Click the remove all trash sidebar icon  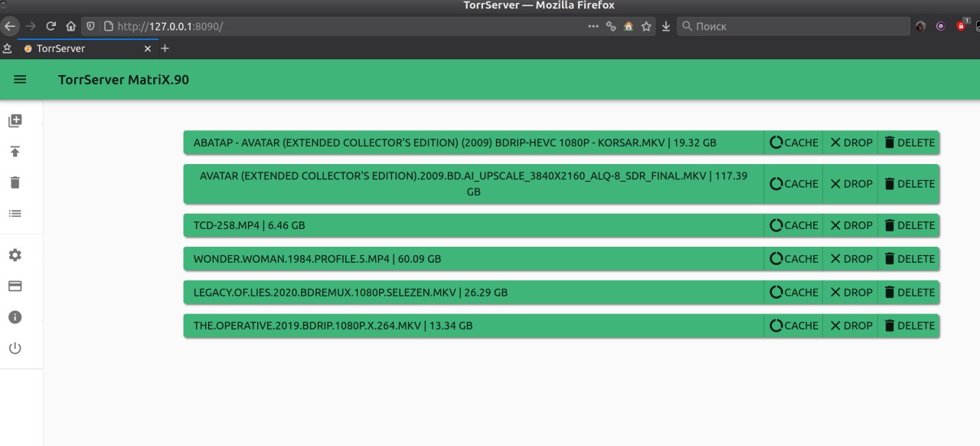point(15,182)
